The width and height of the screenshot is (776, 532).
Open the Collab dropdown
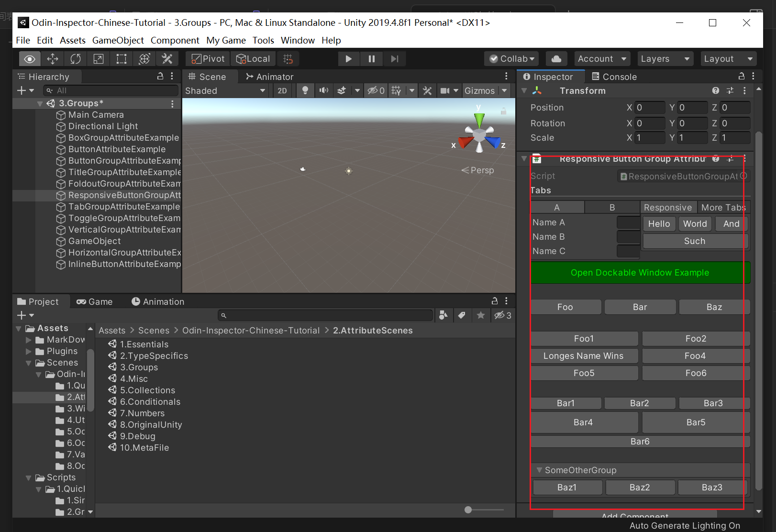(x=511, y=59)
